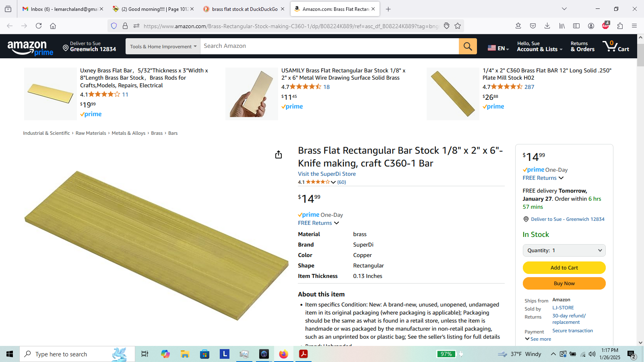Image resolution: width=644 pixels, height=362 pixels.
Task: Click the yellow Add to Cart button
Action: pos(564,267)
